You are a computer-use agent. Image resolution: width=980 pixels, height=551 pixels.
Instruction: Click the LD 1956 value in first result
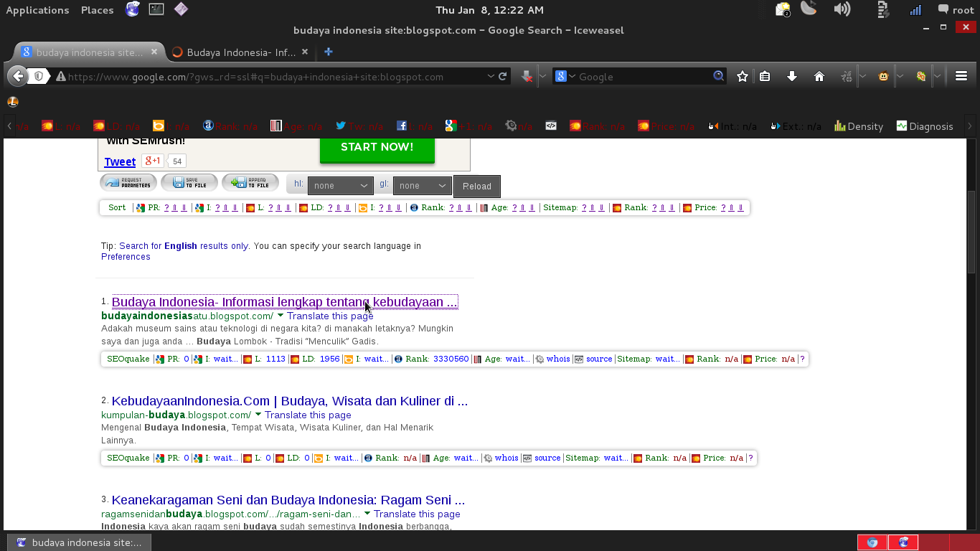click(x=330, y=359)
